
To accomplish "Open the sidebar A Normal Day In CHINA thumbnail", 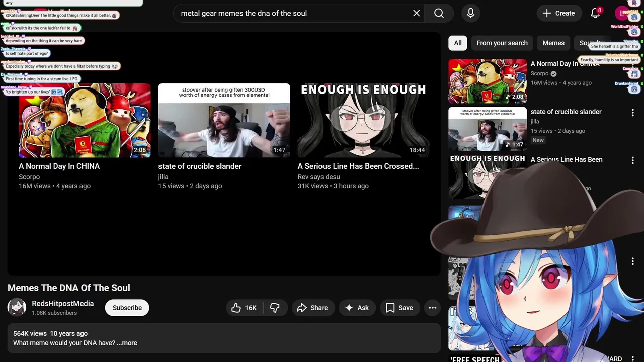I will tap(488, 81).
